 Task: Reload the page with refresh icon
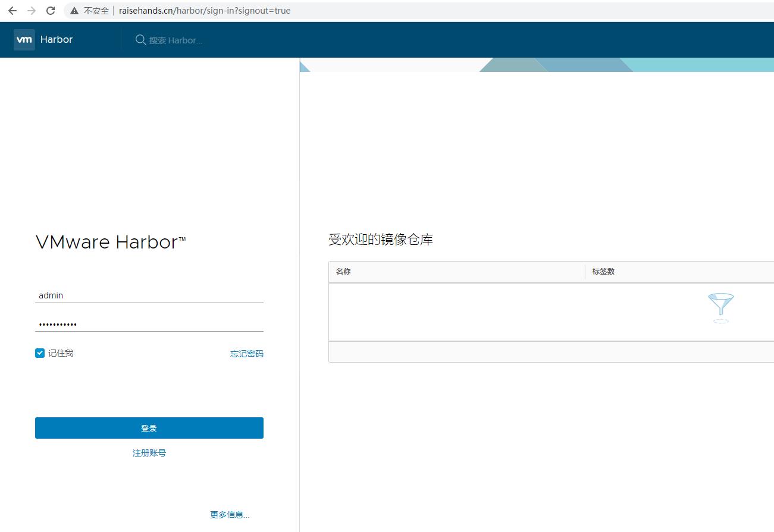point(51,11)
